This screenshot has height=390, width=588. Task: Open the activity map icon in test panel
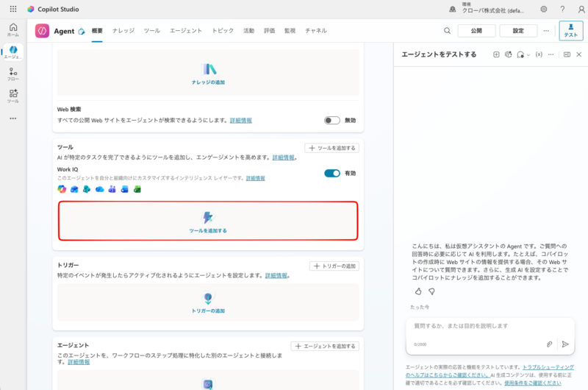(508, 54)
